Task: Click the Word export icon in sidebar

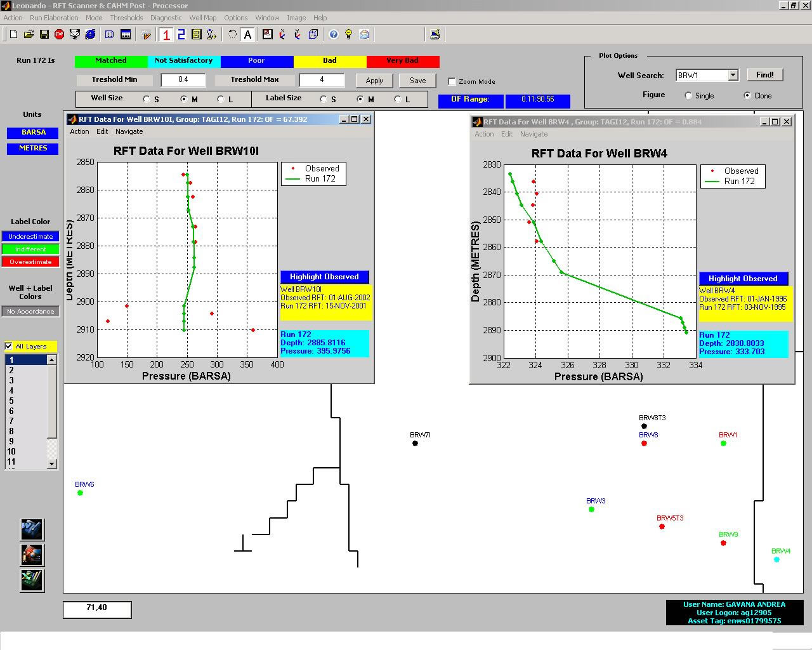Action: coord(32,529)
